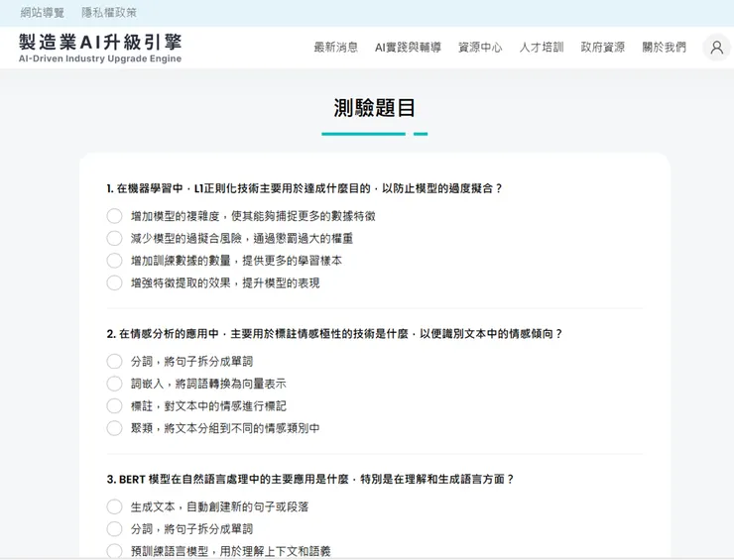Viewport: 734px width, 560px height.
Task: Open the 關於我們 menu
Action: (x=665, y=48)
